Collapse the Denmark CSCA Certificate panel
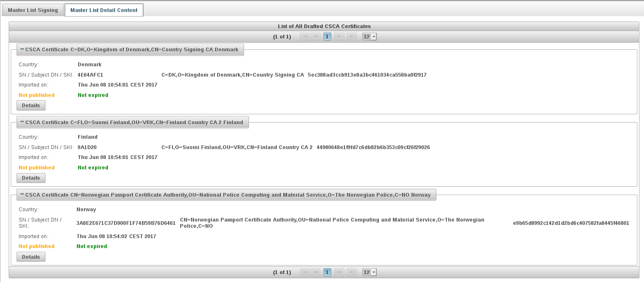 pos(22,49)
